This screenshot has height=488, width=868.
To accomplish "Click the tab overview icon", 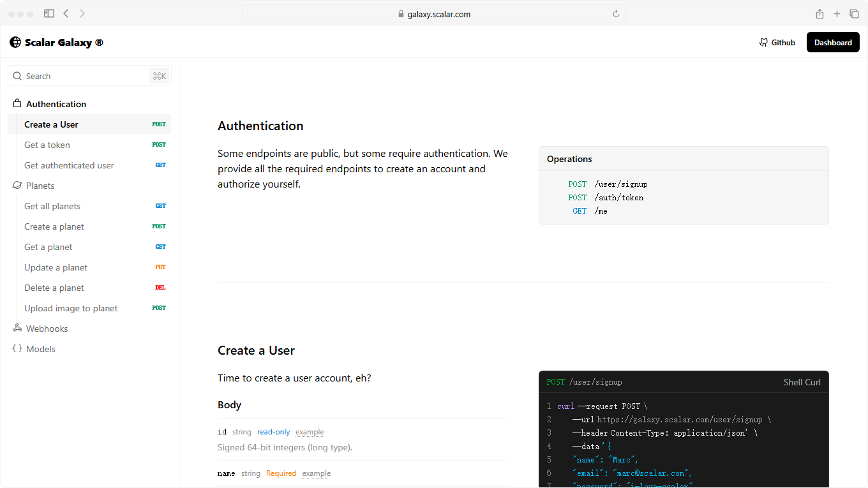I will (854, 14).
